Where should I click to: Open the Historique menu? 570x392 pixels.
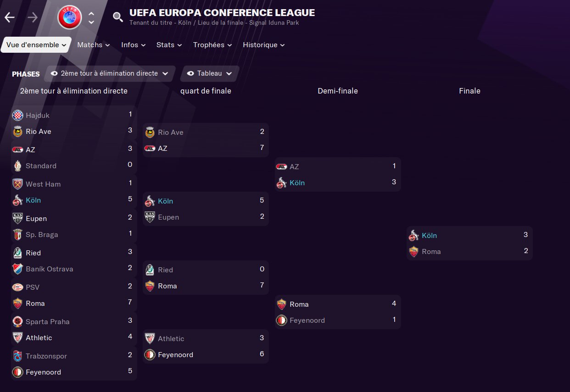264,45
